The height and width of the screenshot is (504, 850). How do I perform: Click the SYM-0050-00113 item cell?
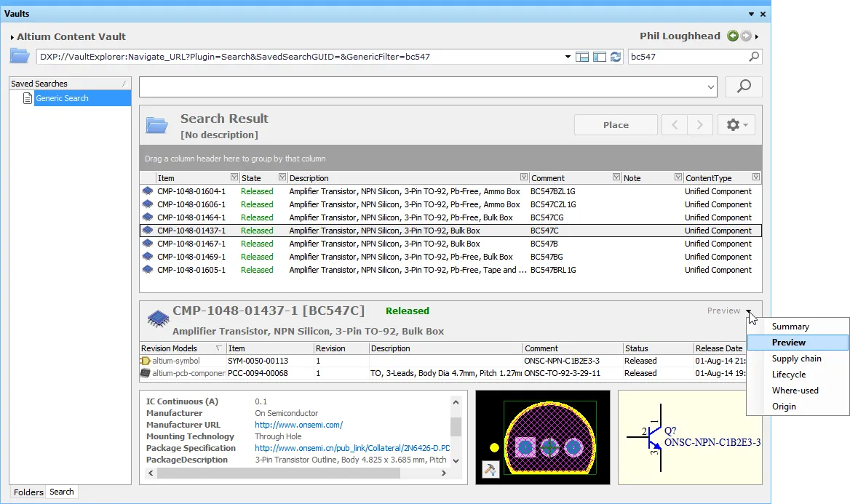click(258, 361)
